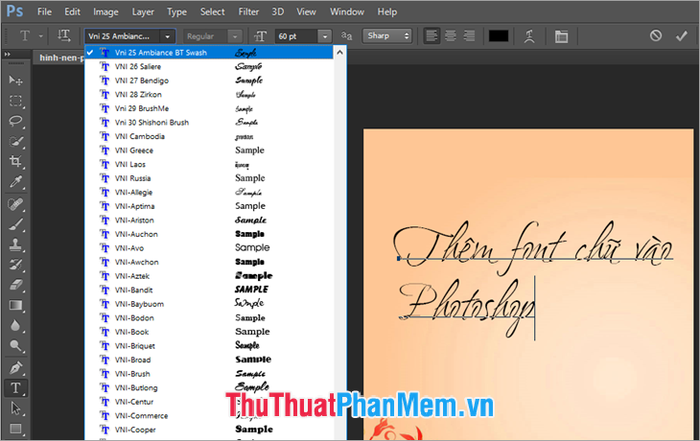This screenshot has height=441, width=700.
Task: Toggle the Character and Paragraph panels
Action: pos(561,36)
